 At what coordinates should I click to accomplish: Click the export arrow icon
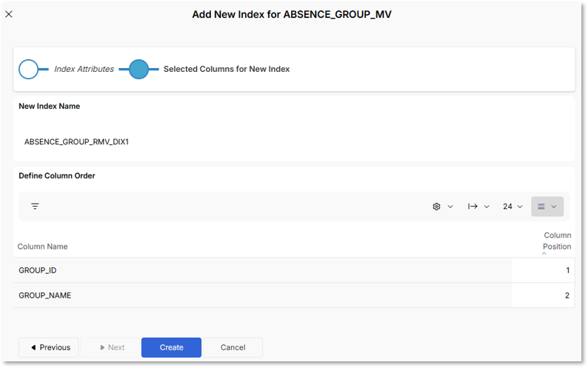472,207
